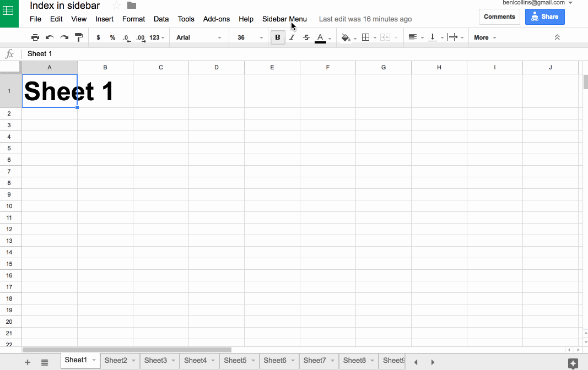Click the Print icon in the toolbar

click(x=35, y=37)
